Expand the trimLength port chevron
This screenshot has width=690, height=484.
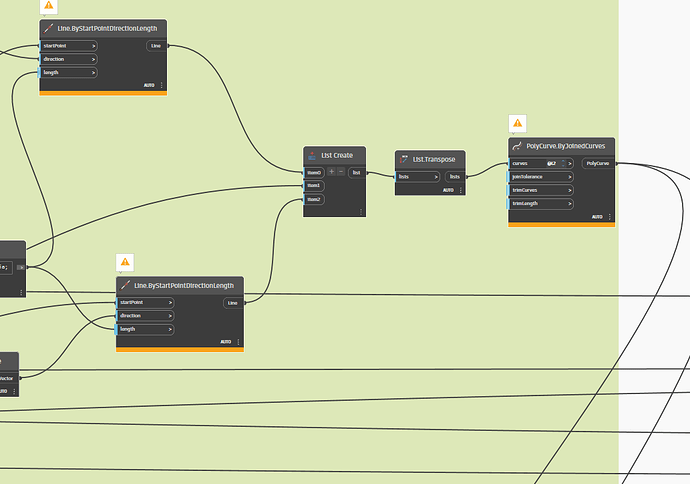click(570, 204)
